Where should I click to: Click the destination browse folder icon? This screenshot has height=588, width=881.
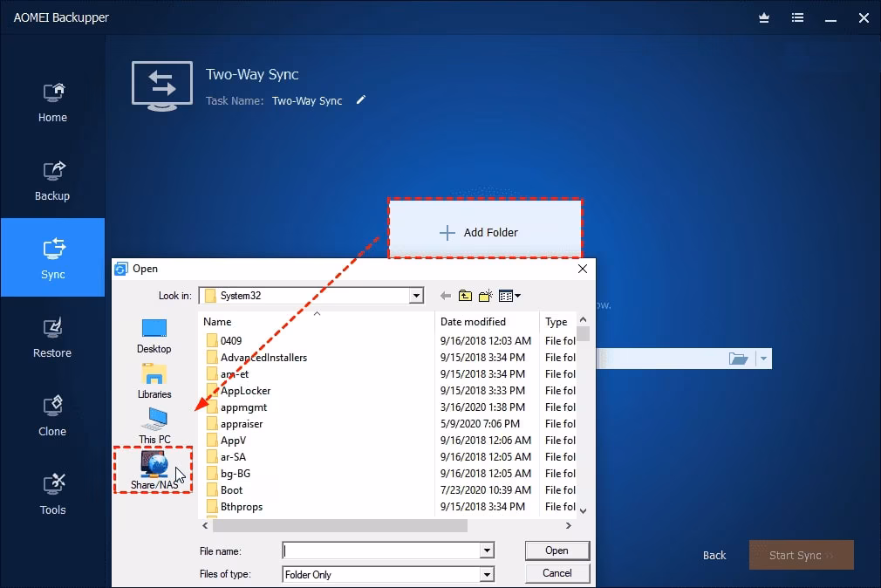(x=738, y=359)
